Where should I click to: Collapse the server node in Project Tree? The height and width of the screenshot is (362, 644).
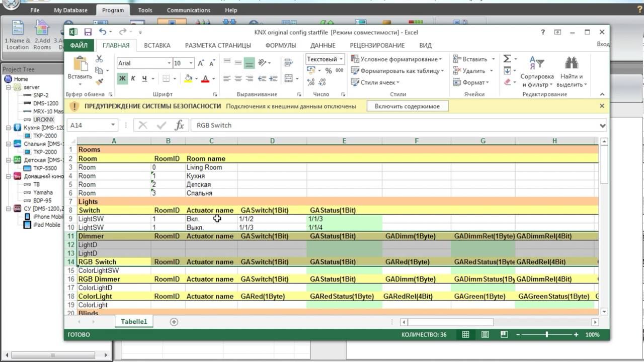click(9, 87)
